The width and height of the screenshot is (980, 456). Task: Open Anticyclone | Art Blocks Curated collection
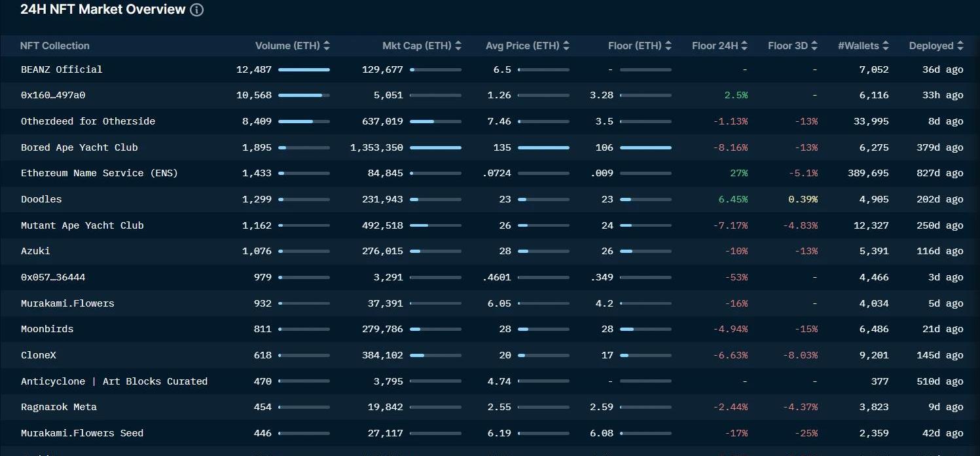coord(114,381)
